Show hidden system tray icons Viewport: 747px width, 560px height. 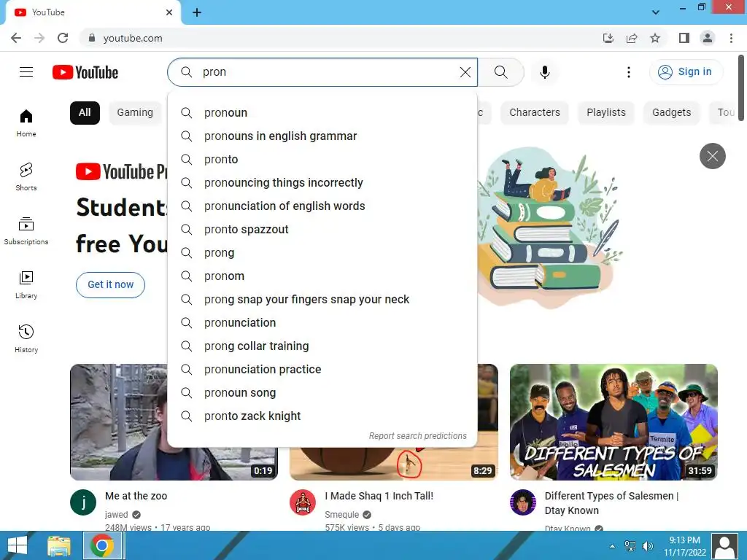pos(612,546)
